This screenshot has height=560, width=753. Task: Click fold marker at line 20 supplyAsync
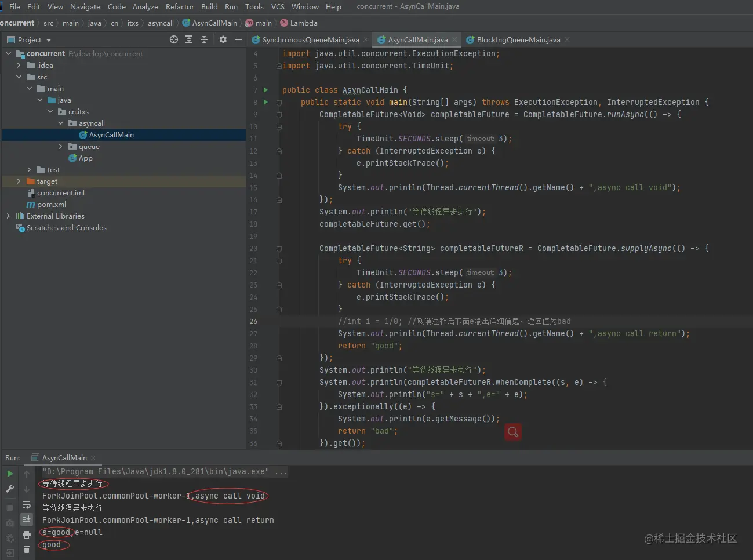[279, 248]
